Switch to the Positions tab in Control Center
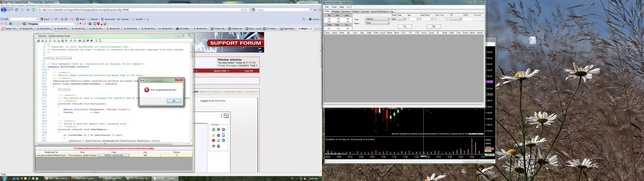644x181 pixels. click(x=356, y=11)
